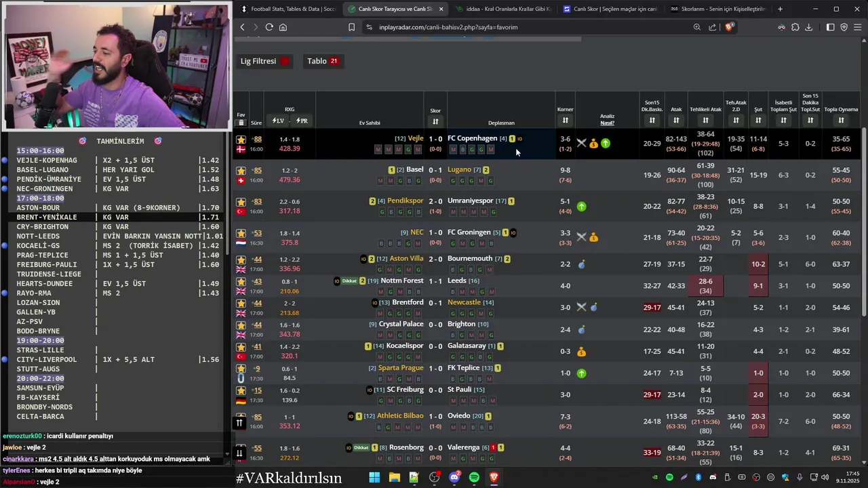The image size is (868, 488).
Task: Open Brave Shields lion icon
Action: (729, 27)
